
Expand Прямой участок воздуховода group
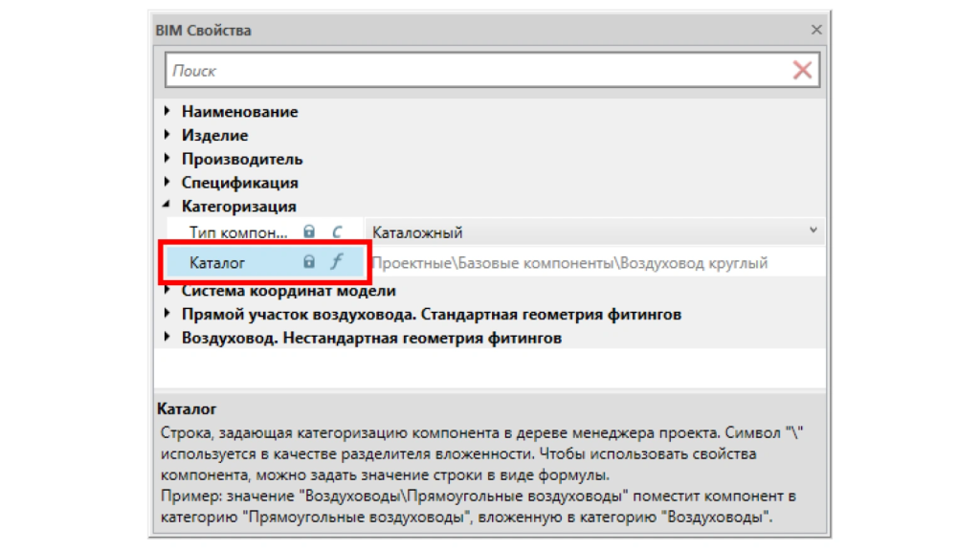[169, 314]
